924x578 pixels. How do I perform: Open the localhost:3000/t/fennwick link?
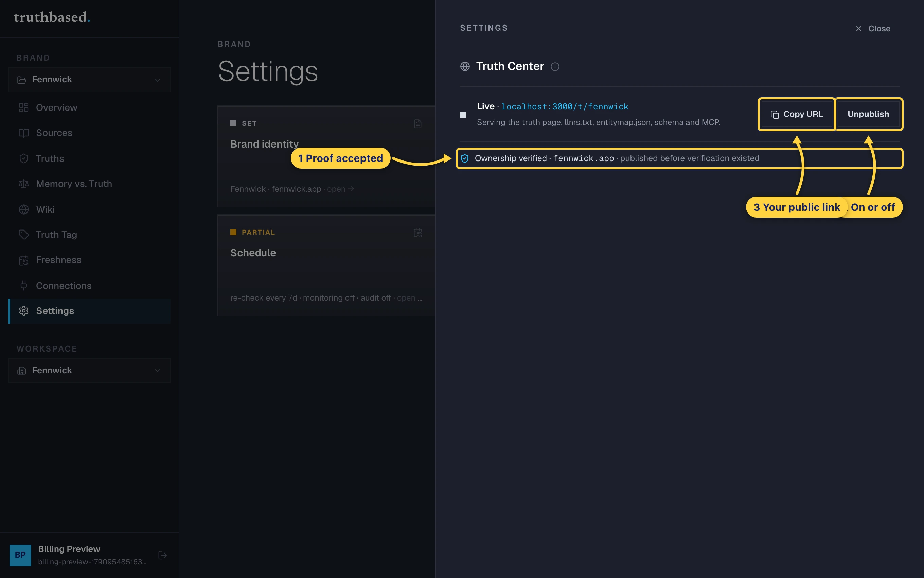(x=564, y=107)
